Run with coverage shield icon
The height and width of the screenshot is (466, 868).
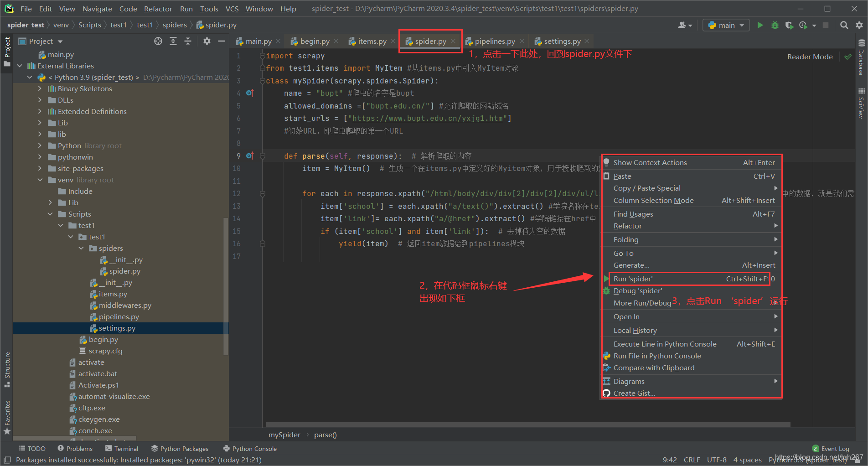789,25
